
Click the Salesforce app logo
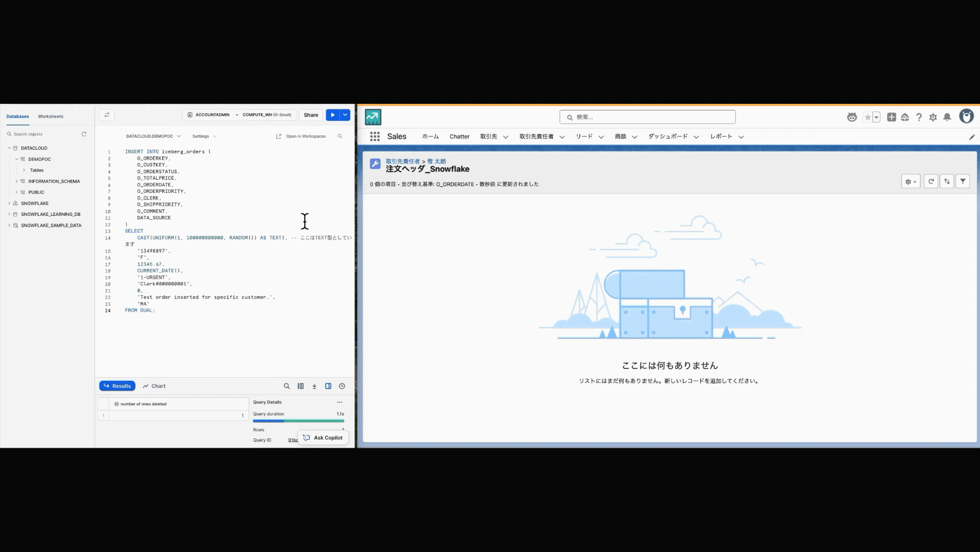[x=373, y=117]
